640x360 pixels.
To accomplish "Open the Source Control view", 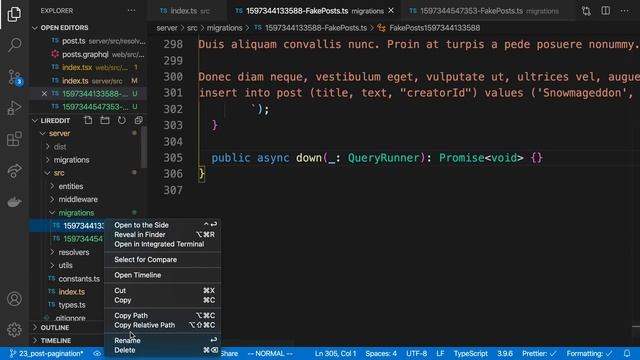I will click(15, 77).
